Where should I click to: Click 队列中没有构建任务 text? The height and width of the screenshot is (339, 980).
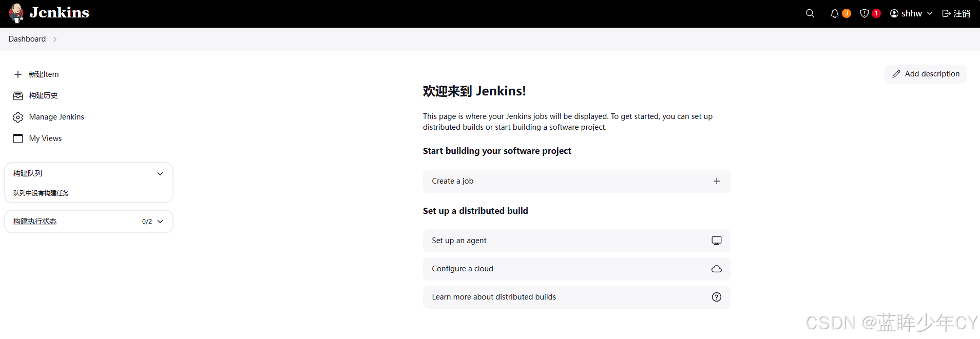[x=41, y=193]
